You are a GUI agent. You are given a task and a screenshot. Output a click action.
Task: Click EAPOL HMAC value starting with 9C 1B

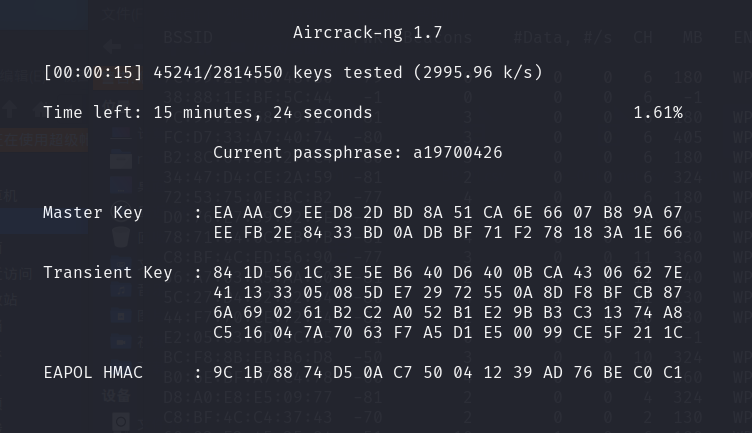click(447, 373)
